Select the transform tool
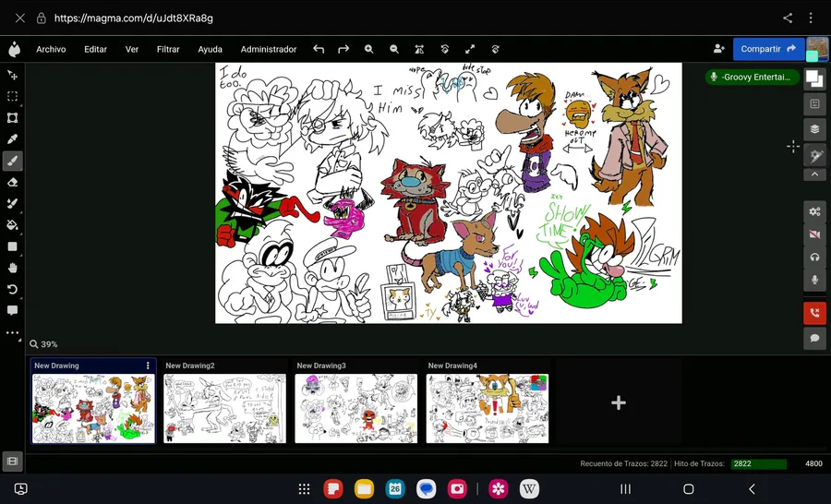Screen dimensions: 831x504 (x=13, y=117)
